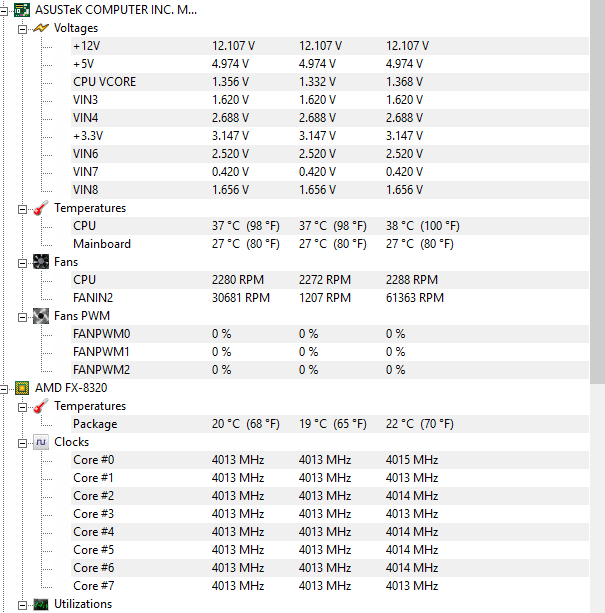Click the 1207 RPM FANIN2 min value
Viewport: 605px width, 613px height.
pyautogui.click(x=325, y=298)
